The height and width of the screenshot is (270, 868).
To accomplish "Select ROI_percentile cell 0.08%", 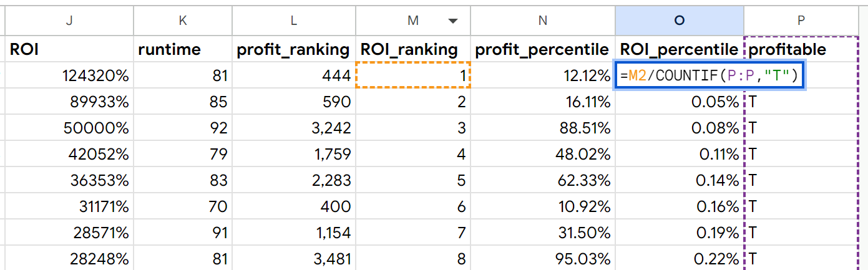I will 680,128.
